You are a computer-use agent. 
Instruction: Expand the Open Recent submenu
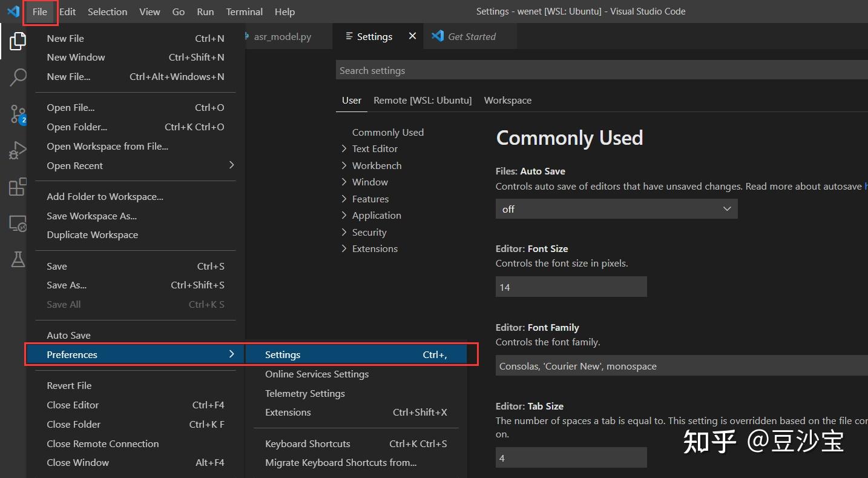[136, 165]
